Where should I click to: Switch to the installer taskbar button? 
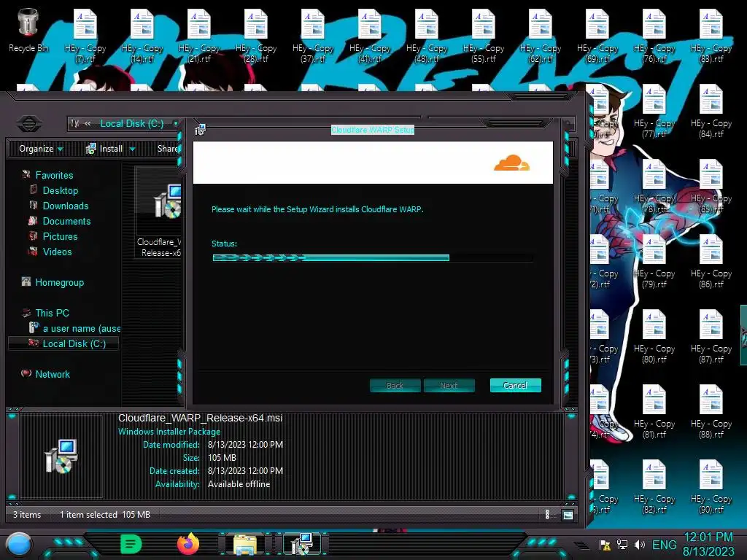(302, 544)
